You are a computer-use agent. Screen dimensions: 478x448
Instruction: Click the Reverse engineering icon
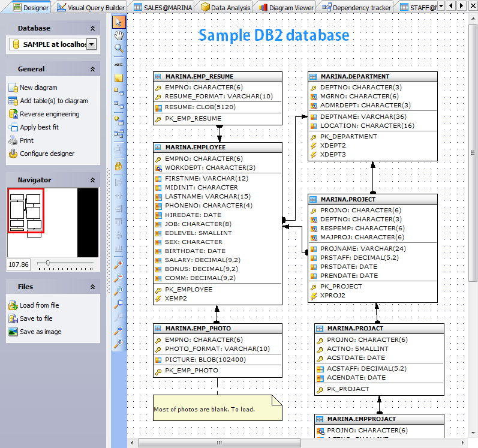coord(13,114)
